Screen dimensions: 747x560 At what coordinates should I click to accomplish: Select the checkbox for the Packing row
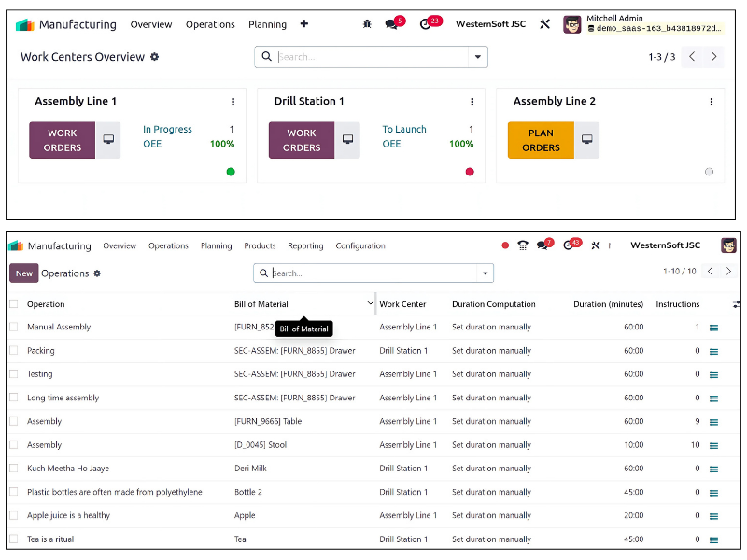(x=13, y=350)
